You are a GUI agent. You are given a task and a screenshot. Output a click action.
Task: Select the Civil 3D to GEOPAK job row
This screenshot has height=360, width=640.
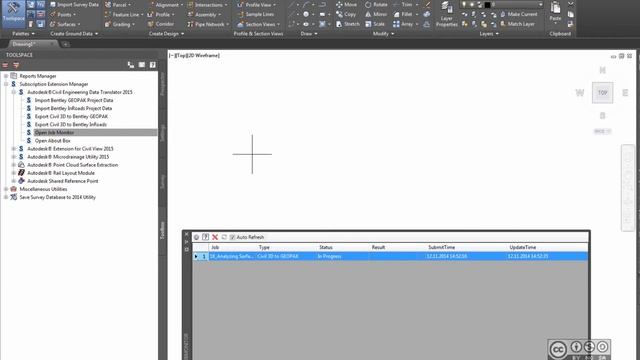point(390,256)
